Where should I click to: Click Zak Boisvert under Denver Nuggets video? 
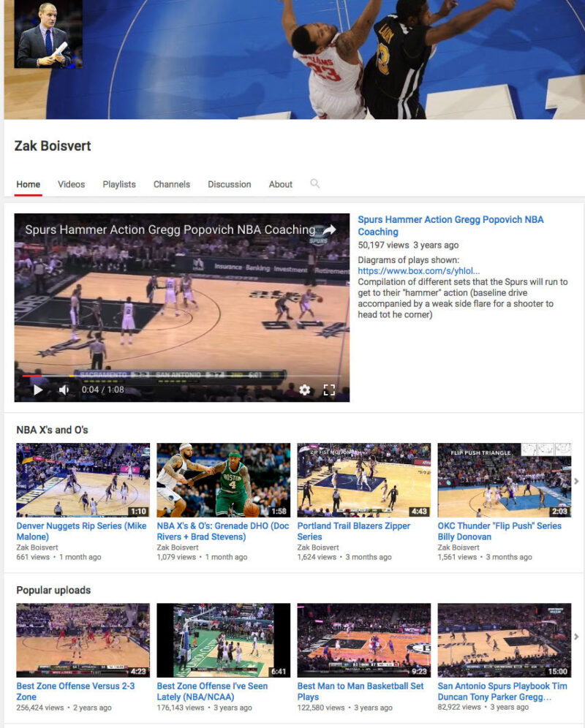37,547
